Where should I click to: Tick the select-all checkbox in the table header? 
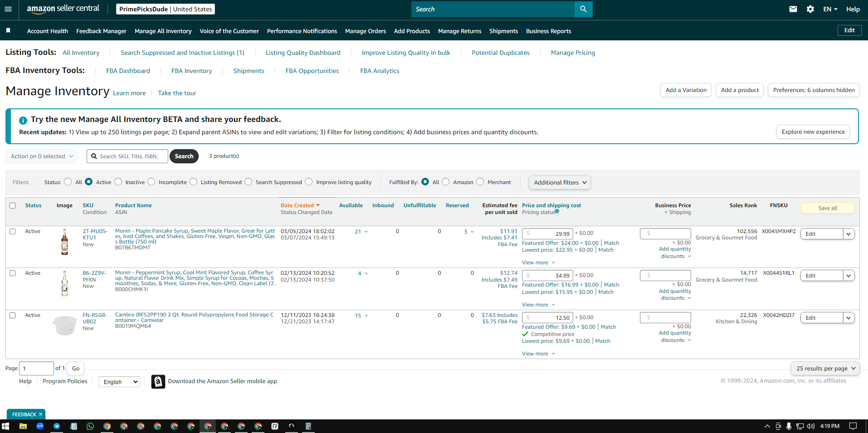(x=13, y=205)
